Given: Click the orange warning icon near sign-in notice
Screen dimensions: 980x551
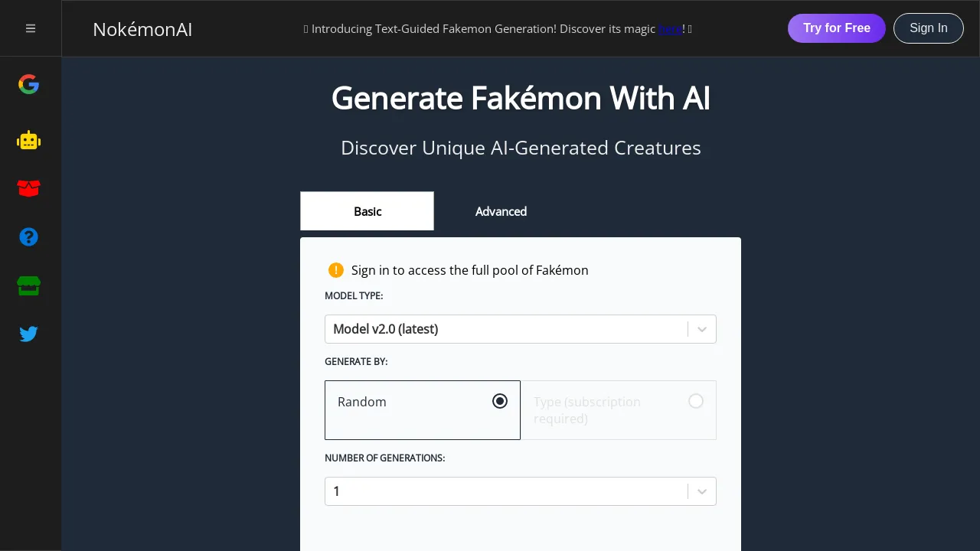Looking at the screenshot, I should coord(335,270).
